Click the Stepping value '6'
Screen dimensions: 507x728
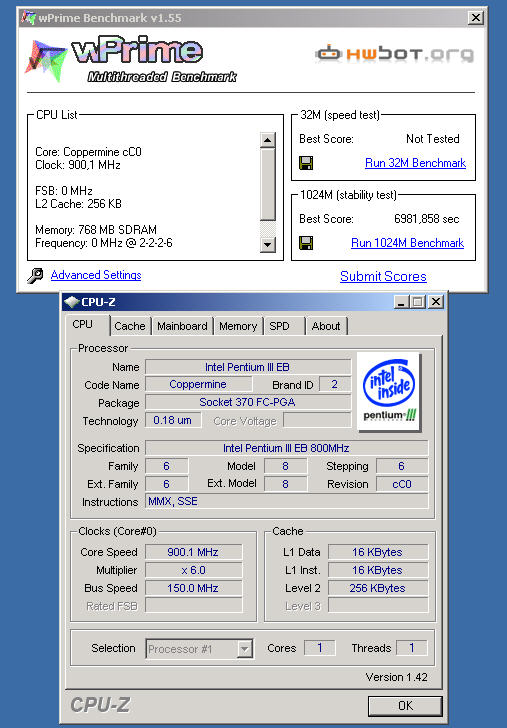402,466
